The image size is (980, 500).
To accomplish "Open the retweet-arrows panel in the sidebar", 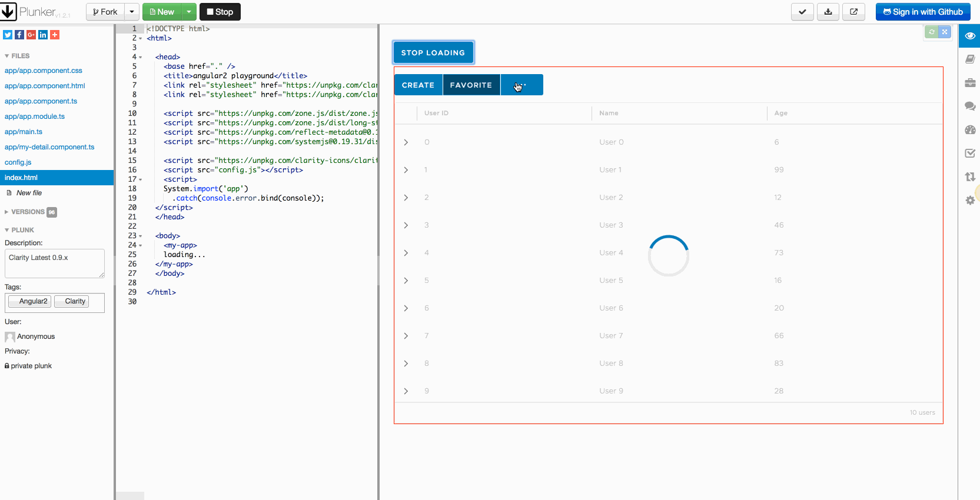I will [x=970, y=176].
